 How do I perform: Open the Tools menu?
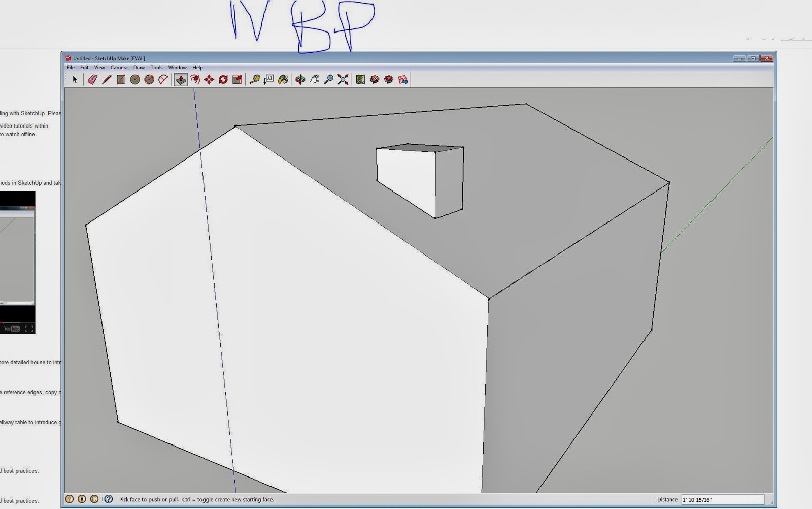[156, 68]
